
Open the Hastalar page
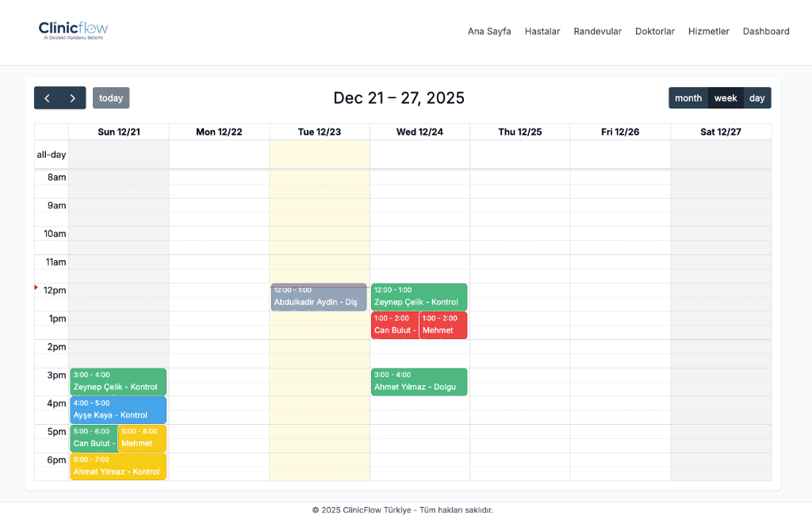(542, 31)
